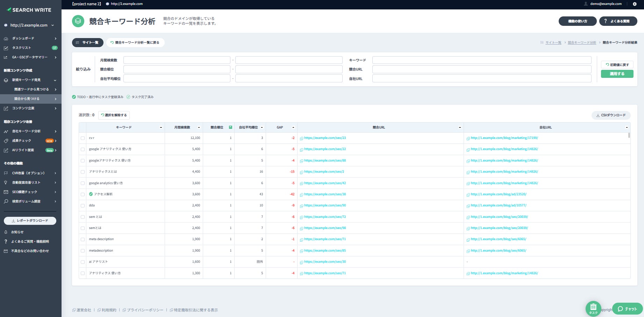644x317 pixels.
Task: Check the checkbox for keyword 'cv r'
Action: 83,138
